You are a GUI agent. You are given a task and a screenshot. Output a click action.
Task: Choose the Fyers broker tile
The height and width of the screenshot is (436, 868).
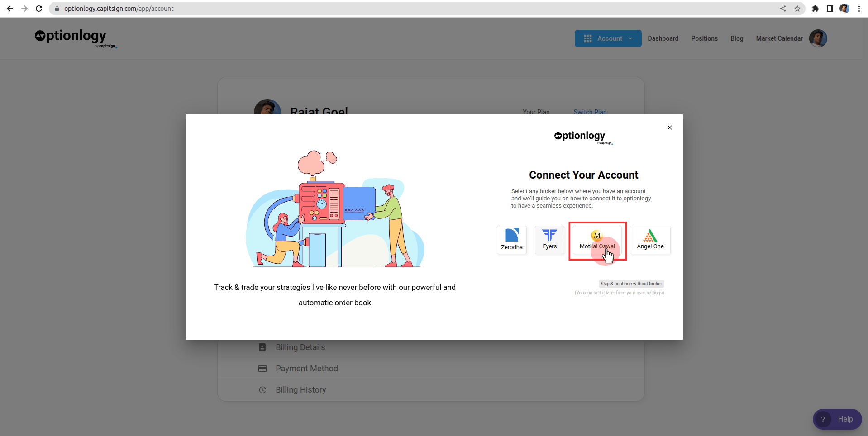click(549, 240)
